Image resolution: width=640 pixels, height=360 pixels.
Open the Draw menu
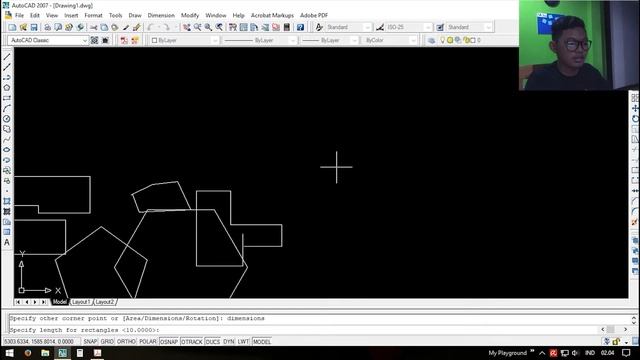[135, 16]
